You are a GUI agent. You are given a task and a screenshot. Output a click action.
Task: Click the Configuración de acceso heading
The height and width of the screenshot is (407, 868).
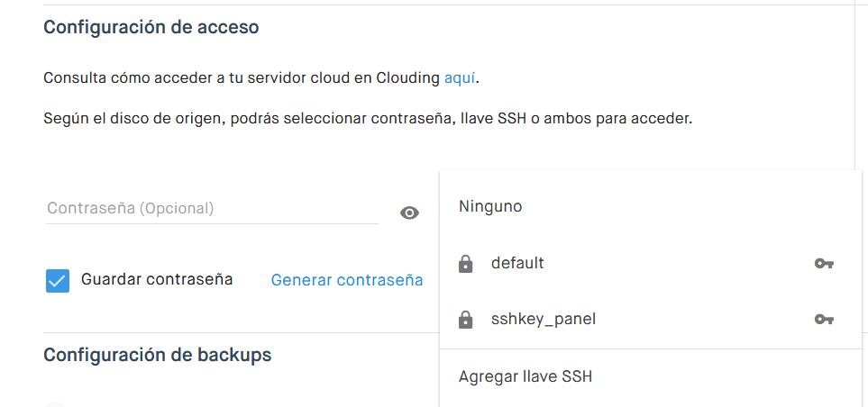click(151, 28)
